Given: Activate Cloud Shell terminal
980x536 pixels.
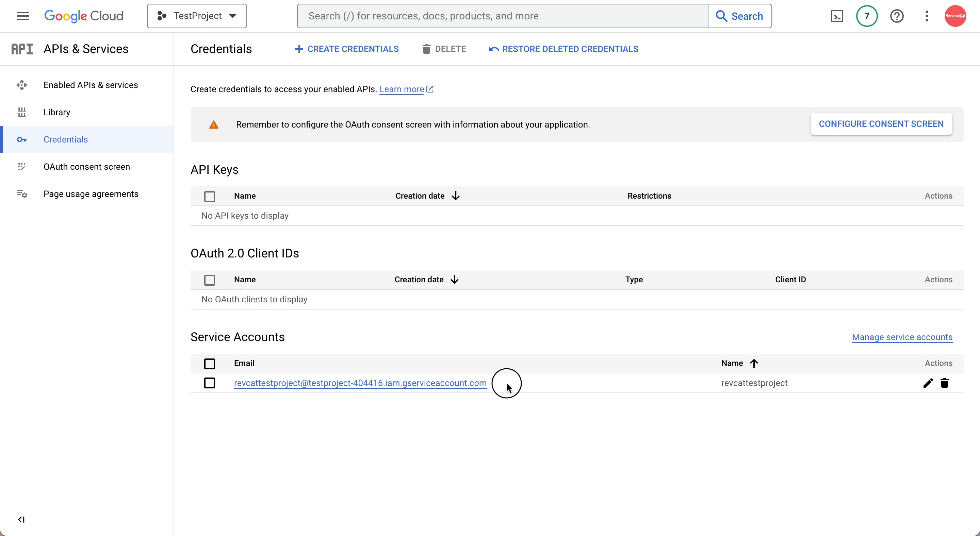Looking at the screenshot, I should (x=837, y=16).
